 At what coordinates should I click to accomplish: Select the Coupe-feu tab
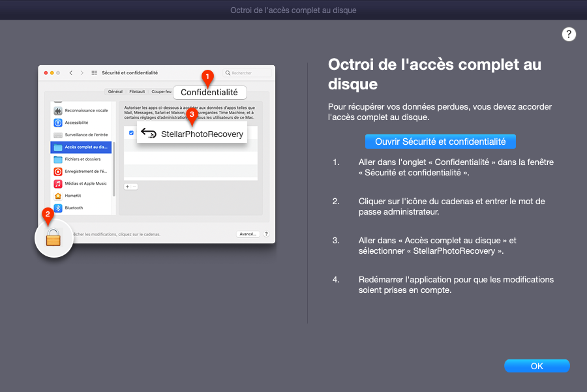coord(161,92)
